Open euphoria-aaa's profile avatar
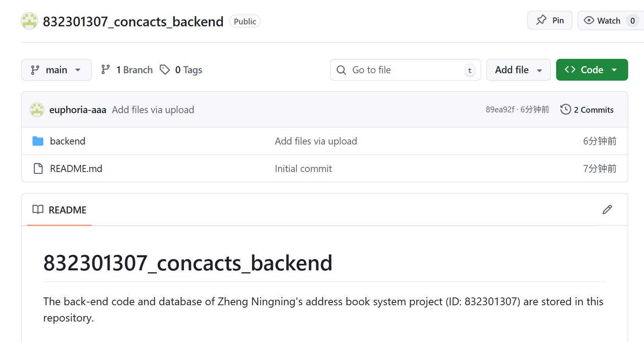This screenshot has width=644, height=342. (37, 110)
